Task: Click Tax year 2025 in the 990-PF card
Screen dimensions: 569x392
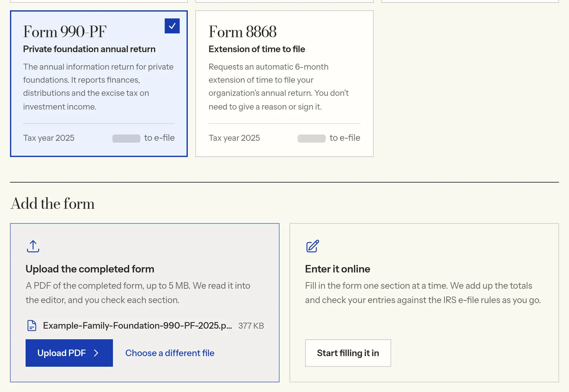Action: (x=49, y=138)
